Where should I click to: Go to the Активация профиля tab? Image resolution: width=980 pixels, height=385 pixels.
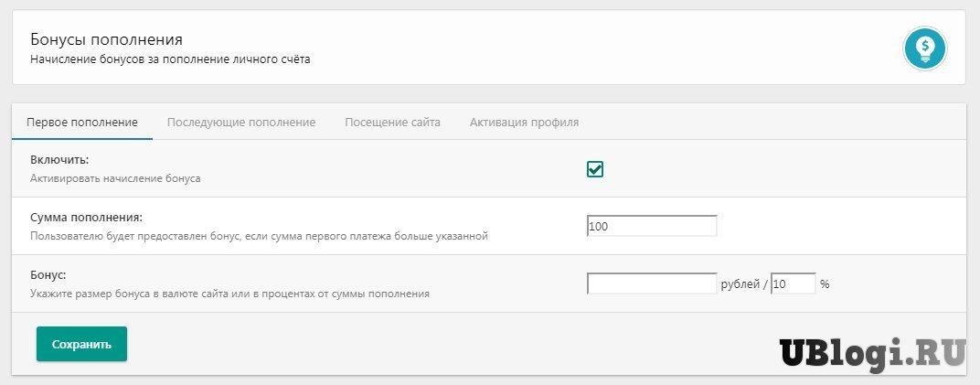pos(524,123)
